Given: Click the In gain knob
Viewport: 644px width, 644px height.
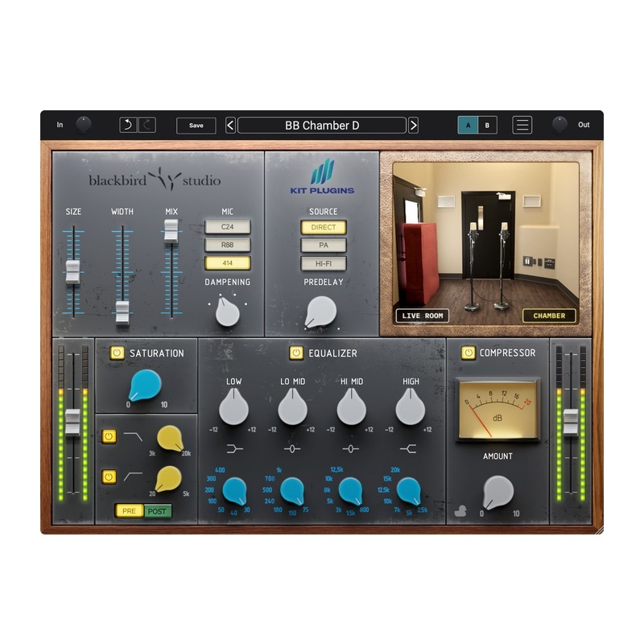Looking at the screenshot, I should click(84, 125).
